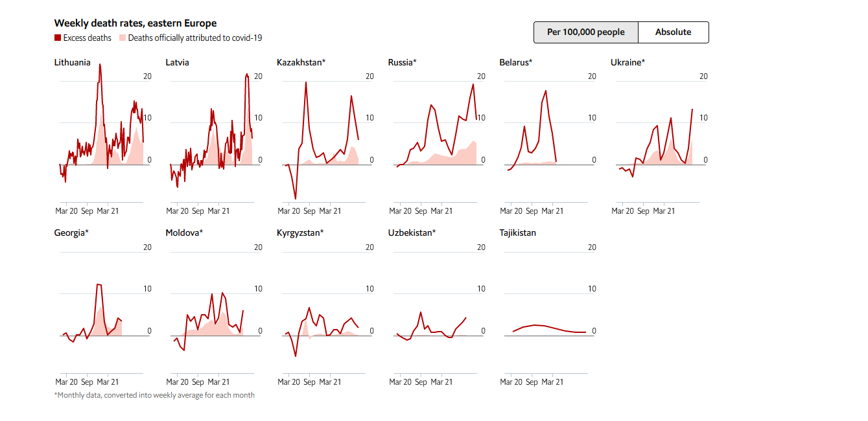Click the dark red Excess deaths legend swatch

click(58, 38)
